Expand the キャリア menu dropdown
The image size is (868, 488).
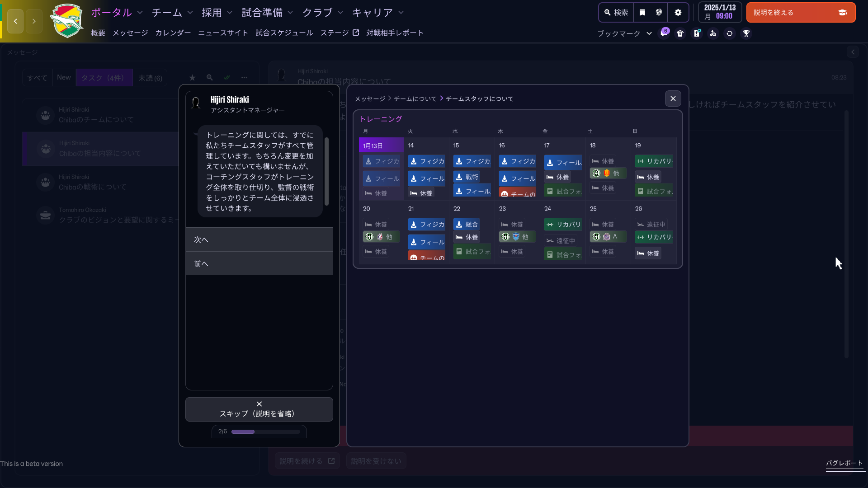401,13
